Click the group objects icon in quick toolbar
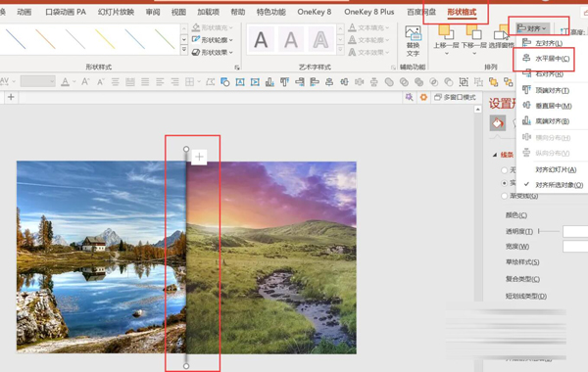This screenshot has width=588, height=372. [x=464, y=81]
